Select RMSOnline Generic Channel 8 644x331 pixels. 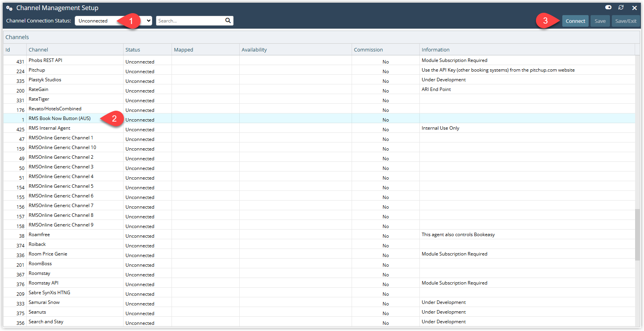coord(61,215)
